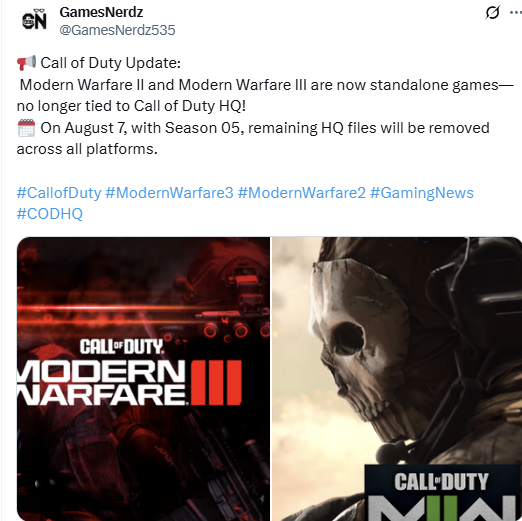Open the GamesNerdz profile avatar
The image size is (522, 521).
tap(34, 21)
